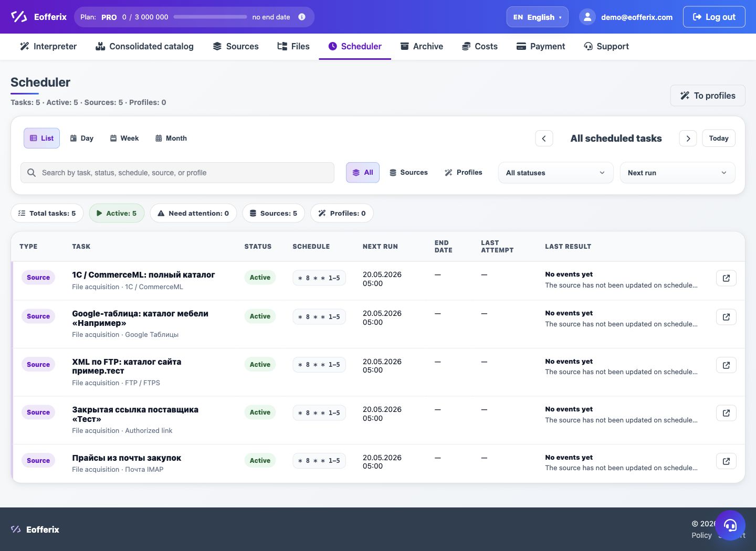Click the Policy footer link
Viewport: 756px width, 551px height.
tap(701, 535)
